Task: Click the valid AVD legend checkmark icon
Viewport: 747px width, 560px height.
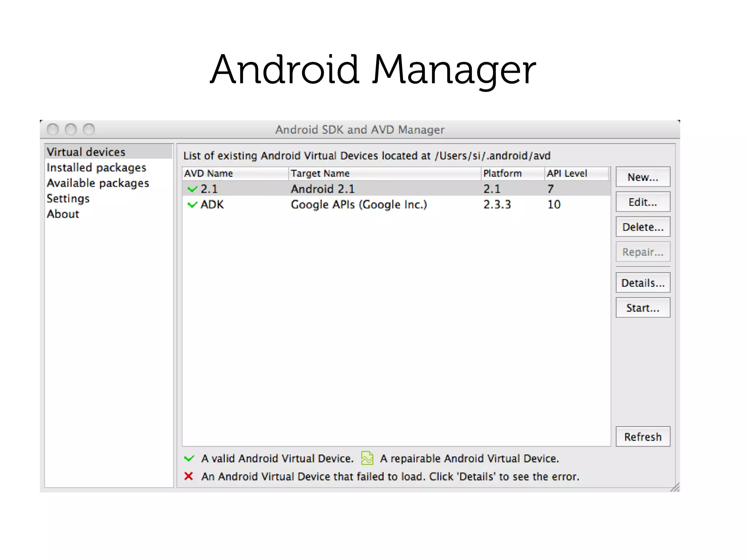Action: click(x=189, y=459)
